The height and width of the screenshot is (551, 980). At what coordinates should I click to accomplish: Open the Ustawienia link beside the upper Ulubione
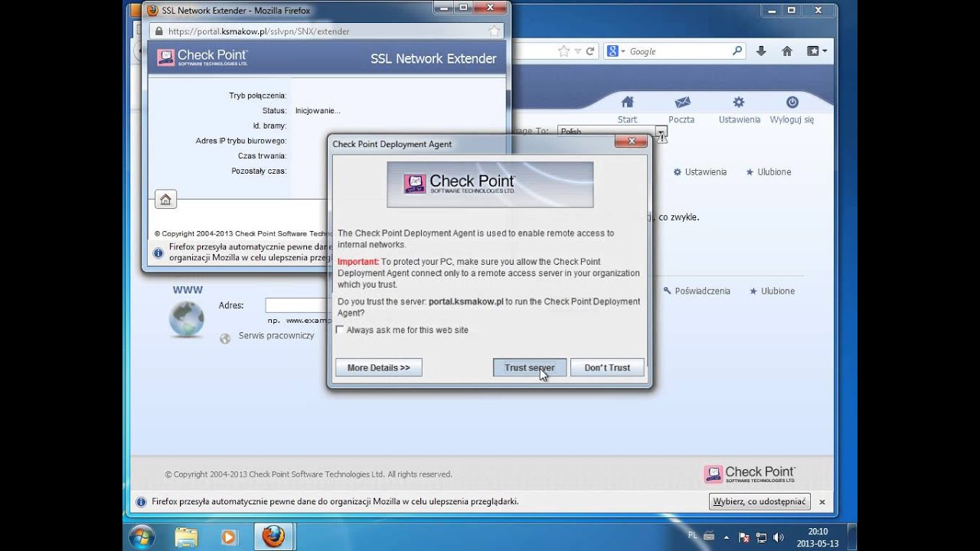tap(700, 172)
